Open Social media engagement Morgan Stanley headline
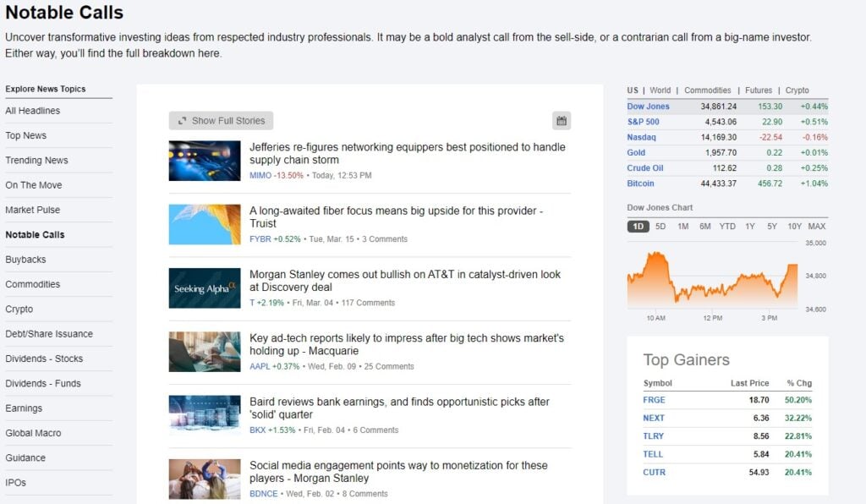 pyautogui.click(x=398, y=471)
